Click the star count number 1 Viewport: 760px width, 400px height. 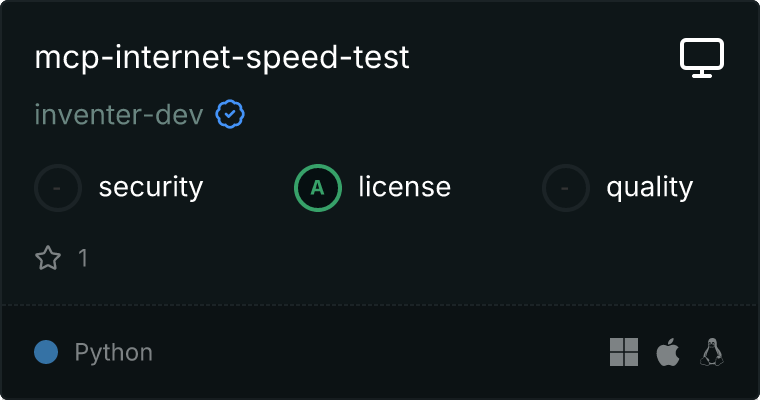[x=83, y=258]
